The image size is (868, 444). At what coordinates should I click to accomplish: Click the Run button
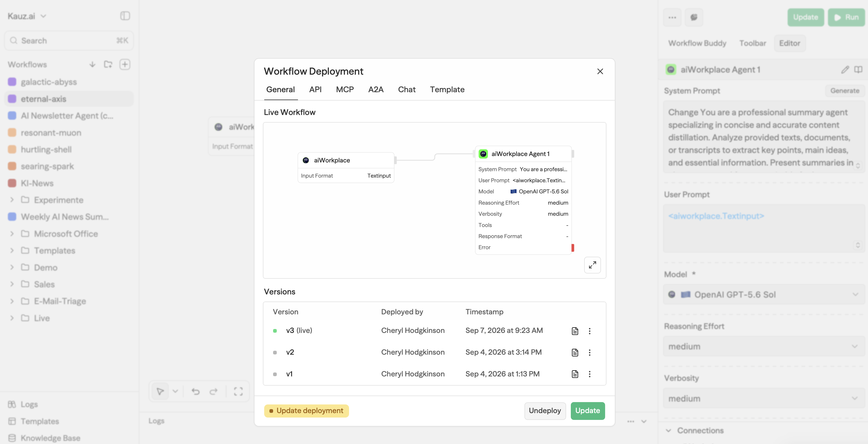click(x=846, y=17)
